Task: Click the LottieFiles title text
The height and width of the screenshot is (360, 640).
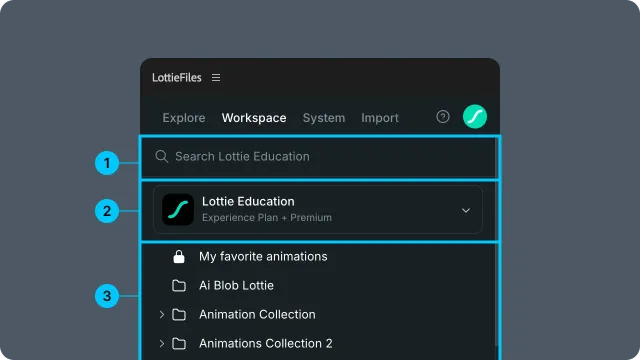Action: pos(177,78)
